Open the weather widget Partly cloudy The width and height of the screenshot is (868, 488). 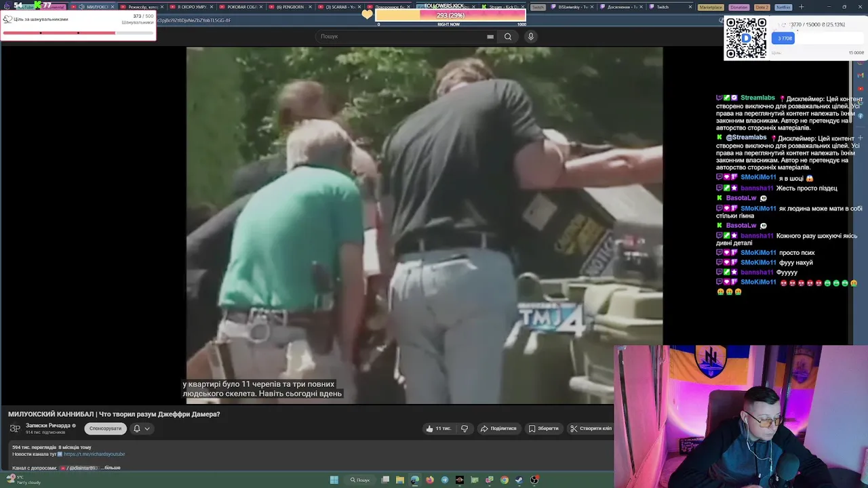(23, 480)
